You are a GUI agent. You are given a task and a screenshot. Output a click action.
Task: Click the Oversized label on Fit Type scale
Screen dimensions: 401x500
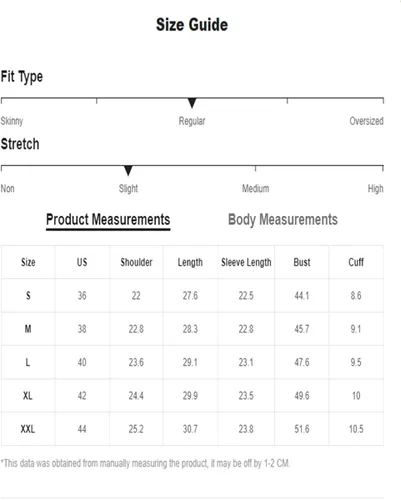pyautogui.click(x=366, y=121)
